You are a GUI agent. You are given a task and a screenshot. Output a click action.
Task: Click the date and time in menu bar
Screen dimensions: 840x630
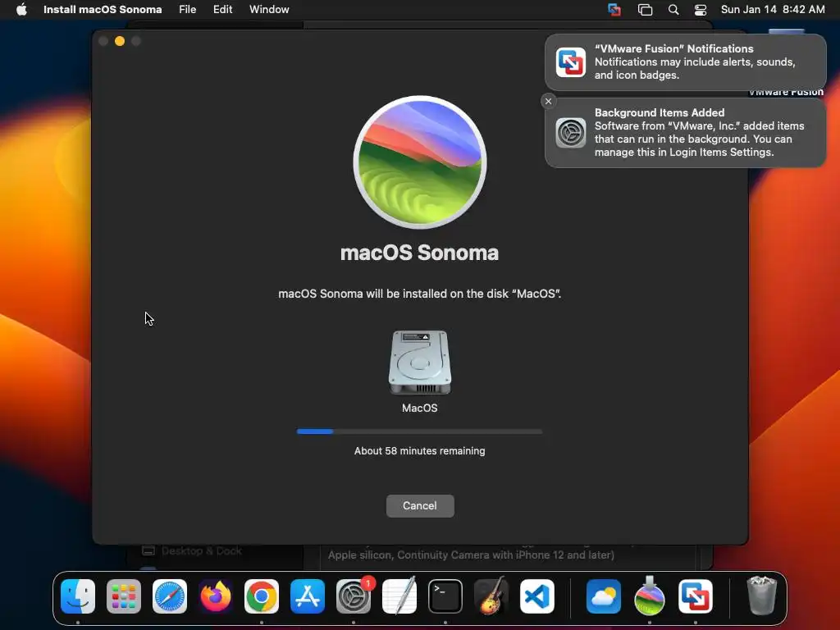coord(773,10)
